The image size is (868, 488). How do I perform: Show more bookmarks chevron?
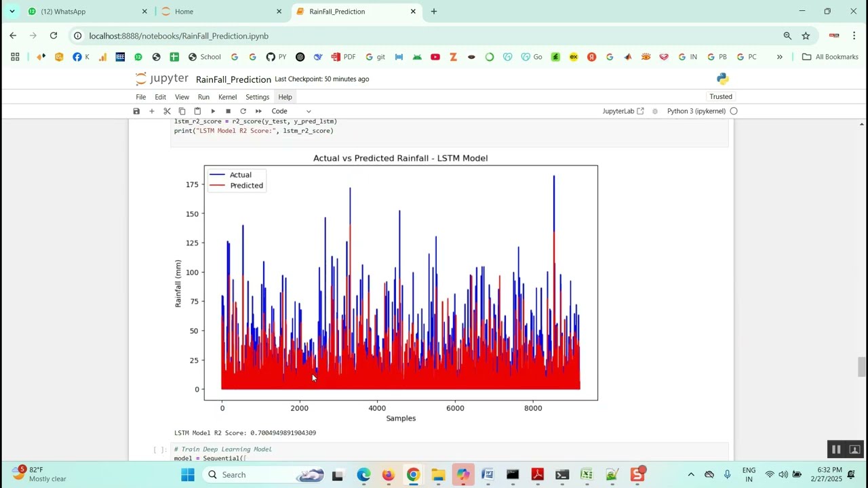tap(779, 57)
